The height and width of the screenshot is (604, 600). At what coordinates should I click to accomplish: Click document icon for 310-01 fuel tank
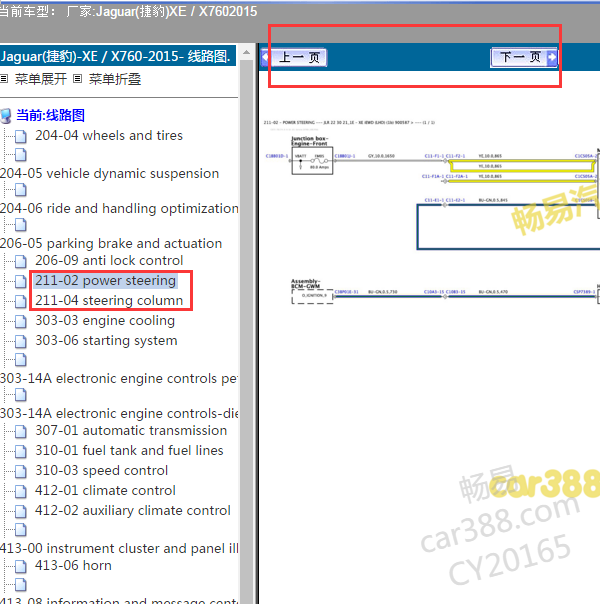click(x=21, y=451)
